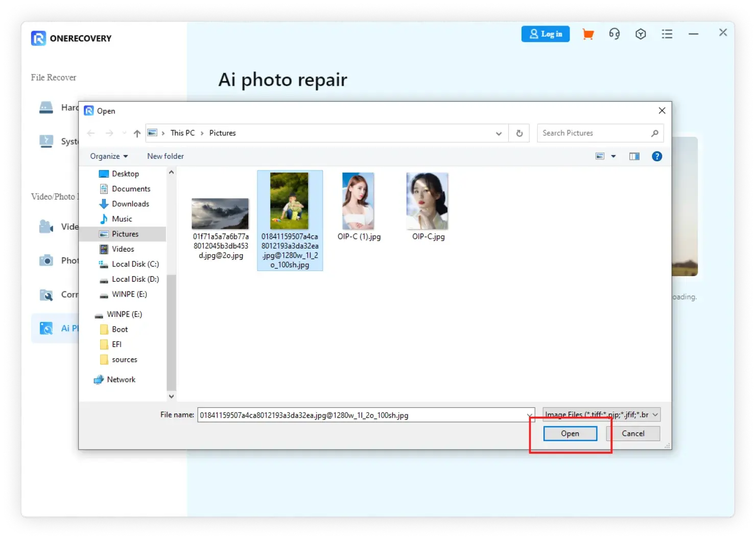Image resolution: width=756 pixels, height=539 pixels.
Task: Click the refresh button beside address bar
Action: 519,133
